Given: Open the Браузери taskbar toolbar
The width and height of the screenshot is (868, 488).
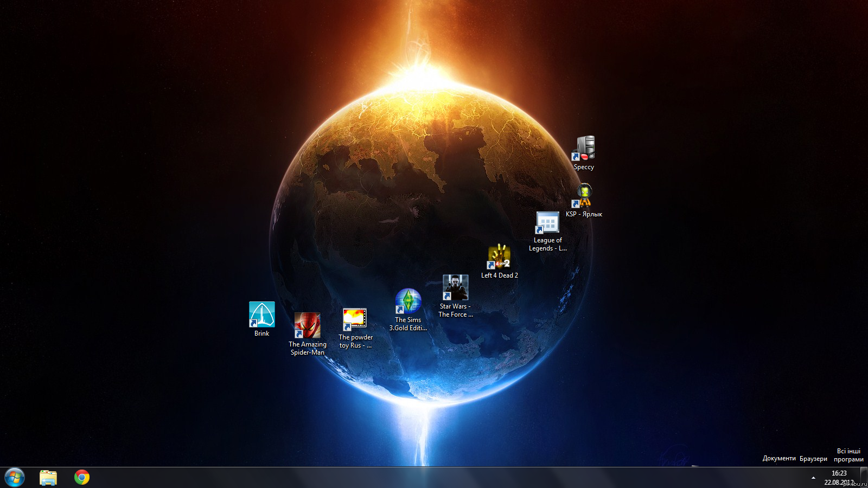Looking at the screenshot, I should pyautogui.click(x=813, y=459).
